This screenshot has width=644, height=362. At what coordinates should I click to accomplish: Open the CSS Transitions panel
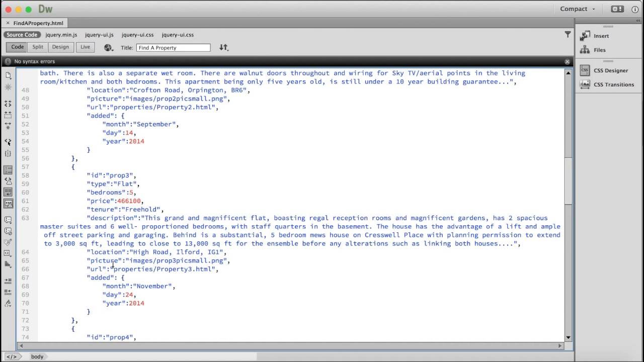(x=613, y=84)
